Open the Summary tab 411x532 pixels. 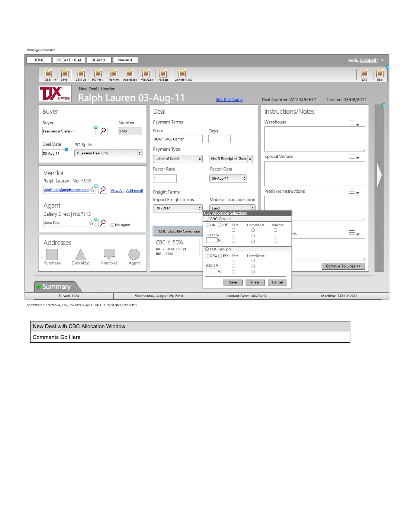pos(57,287)
